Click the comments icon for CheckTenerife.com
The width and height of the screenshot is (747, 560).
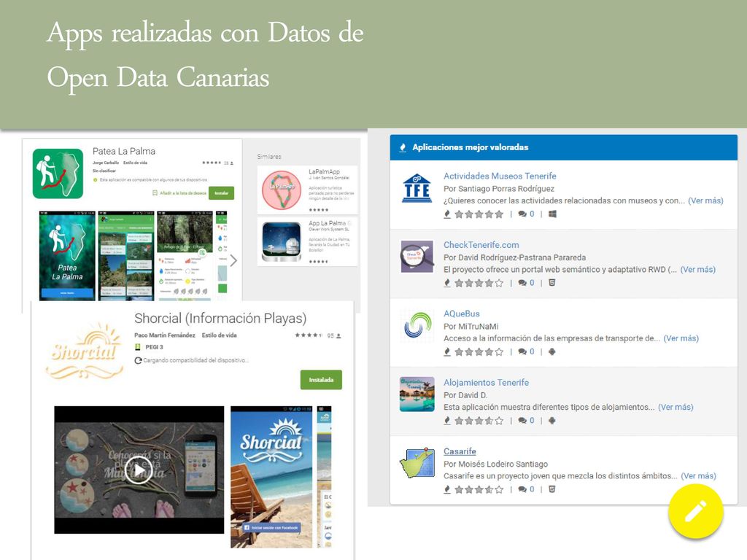(522, 283)
